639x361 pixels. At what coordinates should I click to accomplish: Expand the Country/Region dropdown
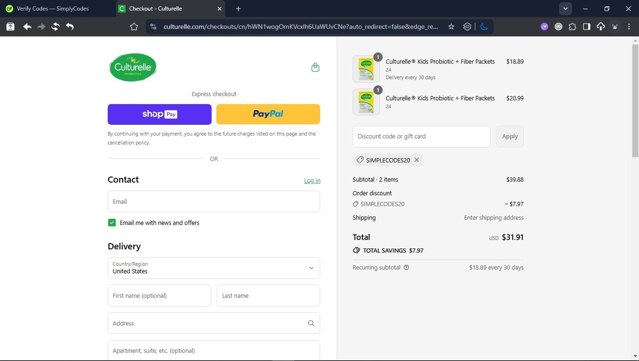coord(214,268)
